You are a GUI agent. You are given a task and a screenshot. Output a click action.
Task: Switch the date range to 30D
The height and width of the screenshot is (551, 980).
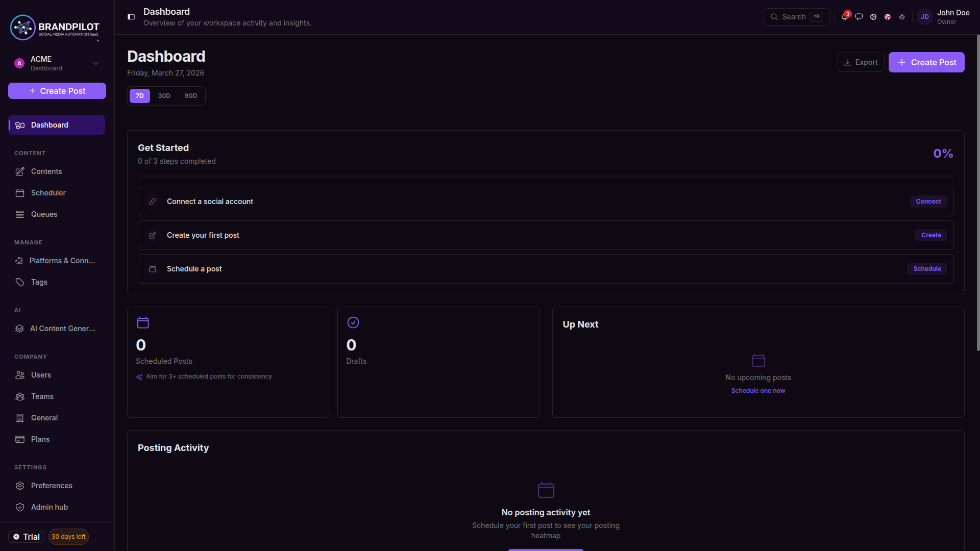coord(164,96)
